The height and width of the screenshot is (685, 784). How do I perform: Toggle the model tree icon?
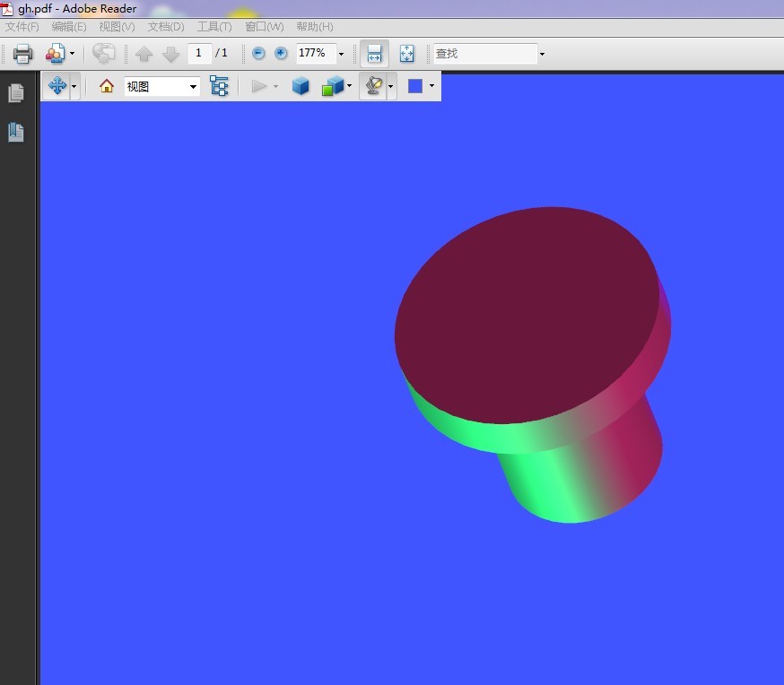coord(219,86)
